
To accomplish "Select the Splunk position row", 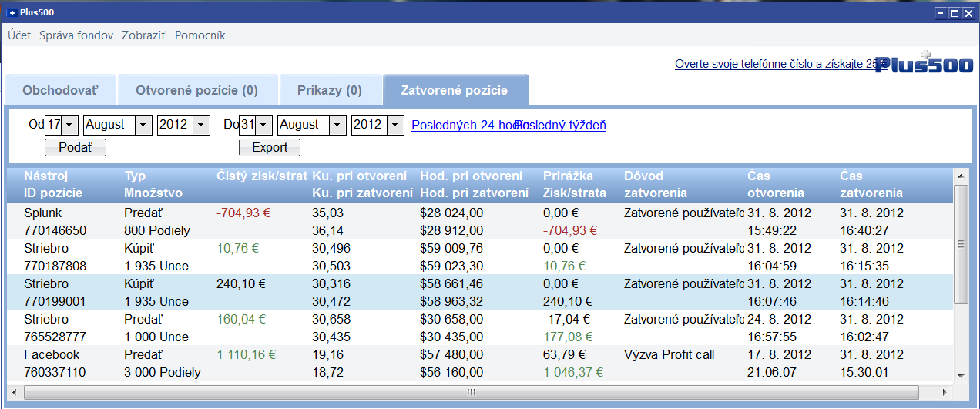I will (x=480, y=221).
